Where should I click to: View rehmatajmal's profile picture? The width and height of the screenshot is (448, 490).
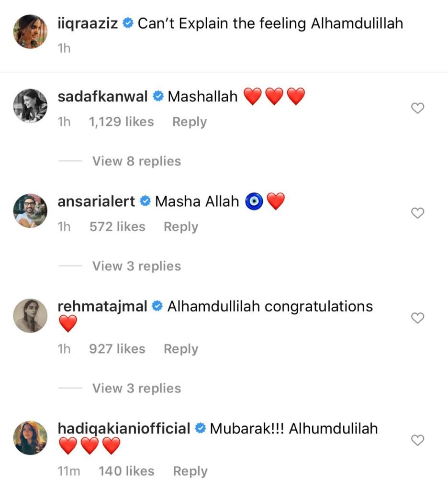[x=30, y=315]
